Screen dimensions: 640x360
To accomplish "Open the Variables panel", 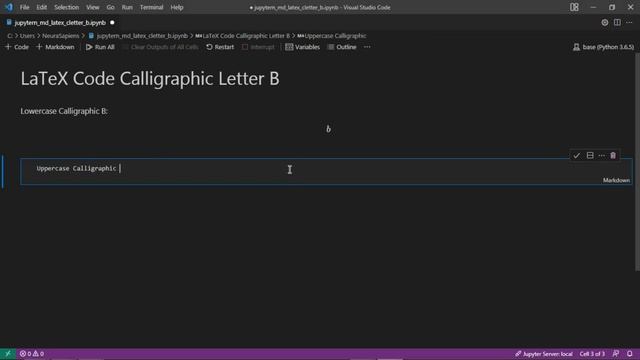I will [302, 47].
